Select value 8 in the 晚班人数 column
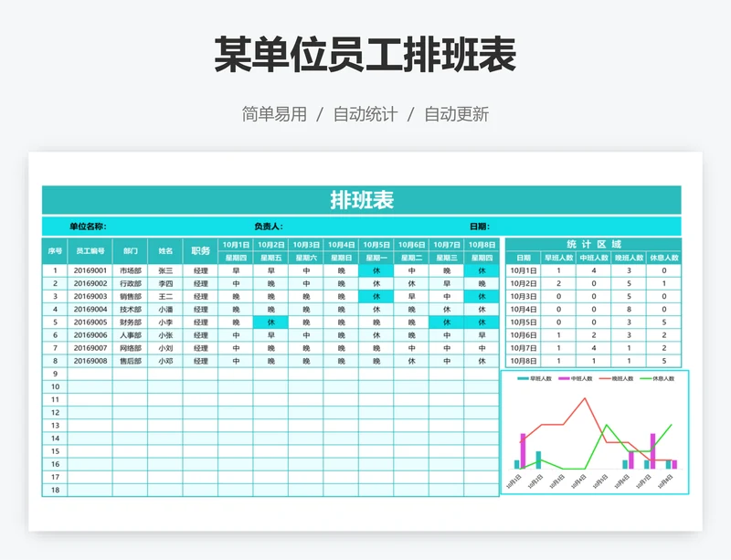Viewport: 731px width, 560px height. [x=629, y=309]
